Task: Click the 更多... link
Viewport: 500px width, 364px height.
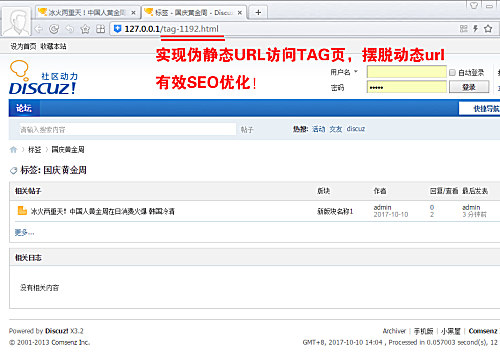Action: pos(24,232)
